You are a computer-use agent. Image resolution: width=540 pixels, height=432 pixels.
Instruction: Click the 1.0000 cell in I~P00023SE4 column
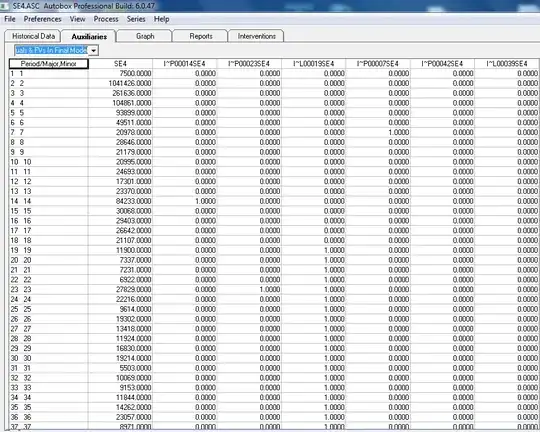(x=249, y=289)
